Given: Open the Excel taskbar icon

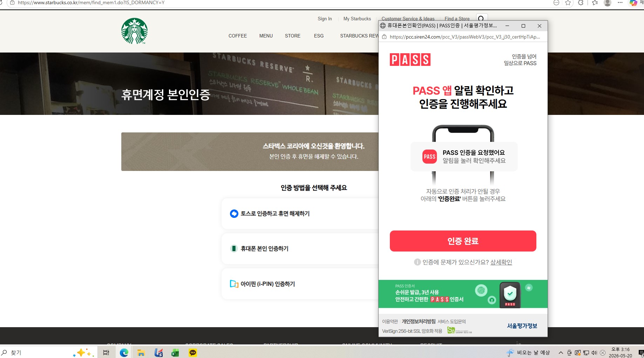Looking at the screenshot, I should (x=175, y=353).
